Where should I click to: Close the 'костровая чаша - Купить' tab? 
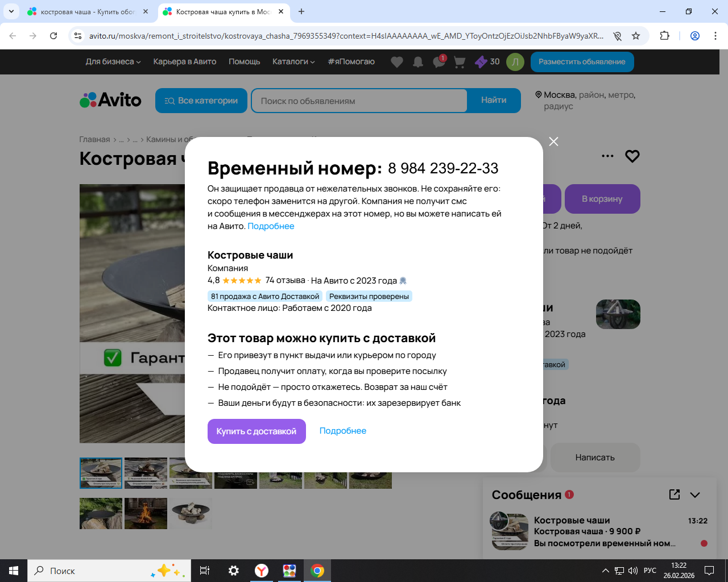146,11
